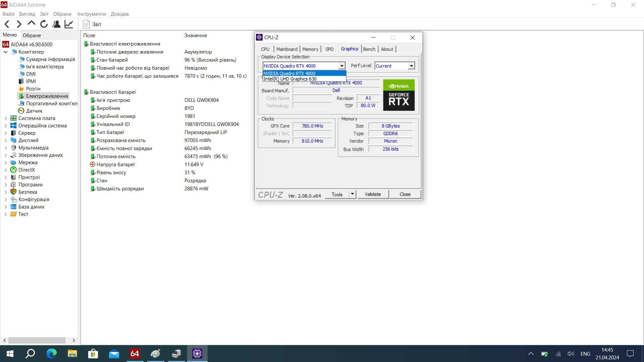Click the battery tray icon

pyautogui.click(x=544, y=354)
